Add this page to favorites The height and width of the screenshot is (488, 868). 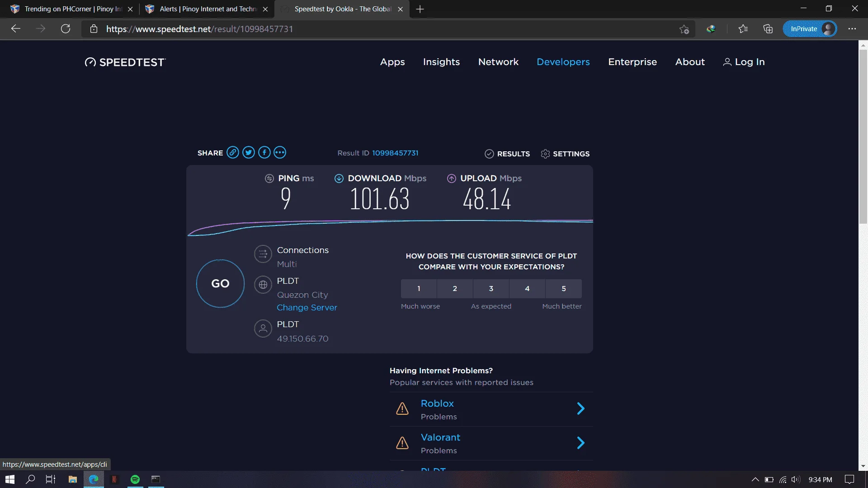tap(684, 29)
